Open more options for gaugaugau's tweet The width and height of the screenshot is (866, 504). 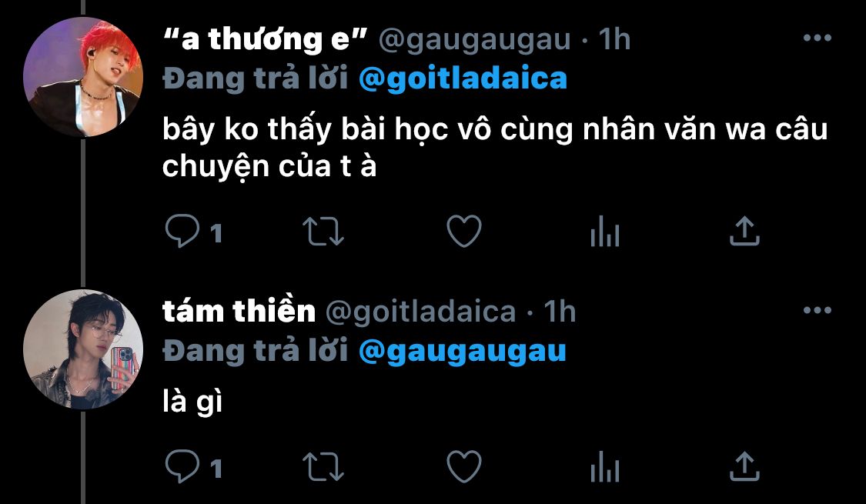(x=818, y=38)
